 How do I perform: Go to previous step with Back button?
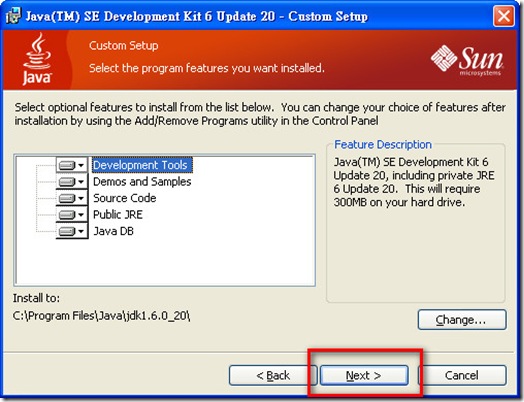click(x=273, y=375)
